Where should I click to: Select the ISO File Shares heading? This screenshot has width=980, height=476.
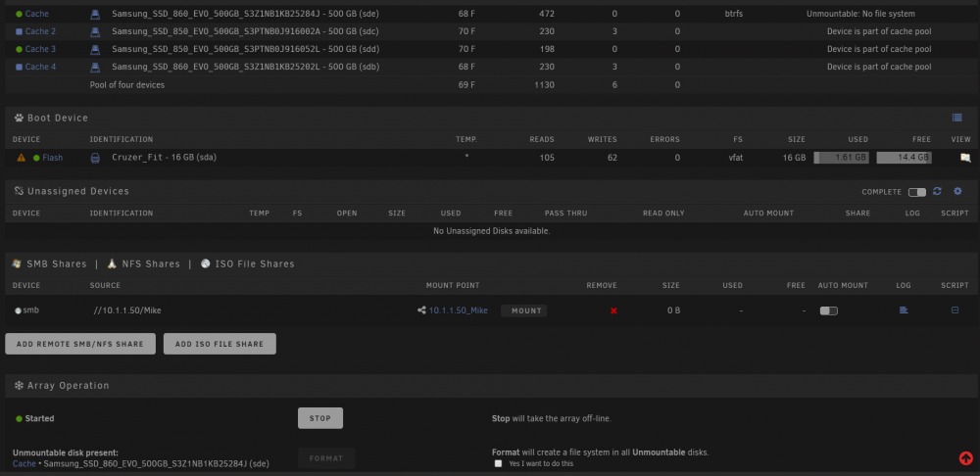click(x=255, y=264)
